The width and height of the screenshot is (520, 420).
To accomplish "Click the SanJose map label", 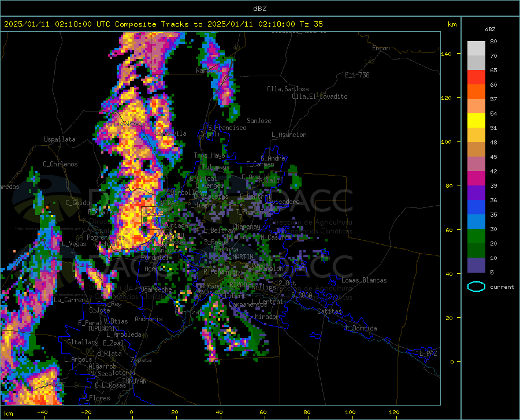I will 259,121.
